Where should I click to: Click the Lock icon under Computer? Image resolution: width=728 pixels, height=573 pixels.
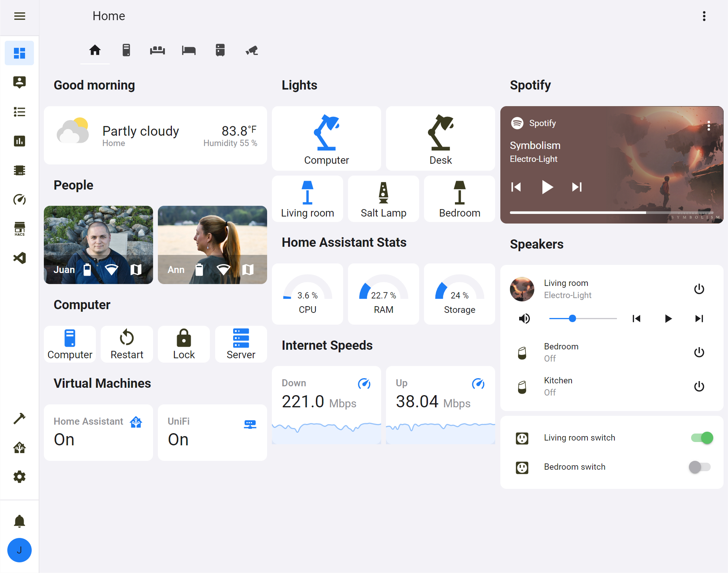[183, 344]
